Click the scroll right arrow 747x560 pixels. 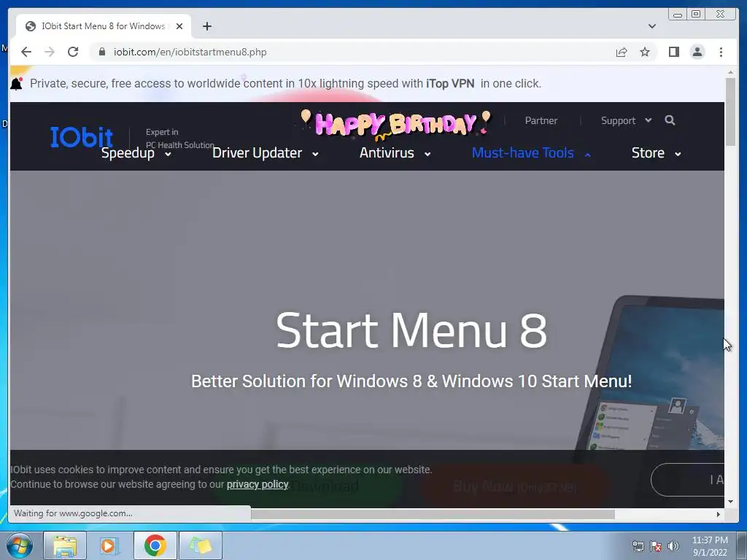[719, 514]
